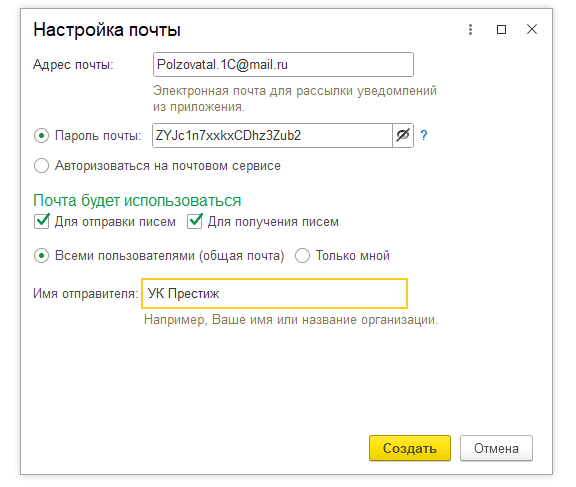Click the Адрес почты input field

pos(283,65)
